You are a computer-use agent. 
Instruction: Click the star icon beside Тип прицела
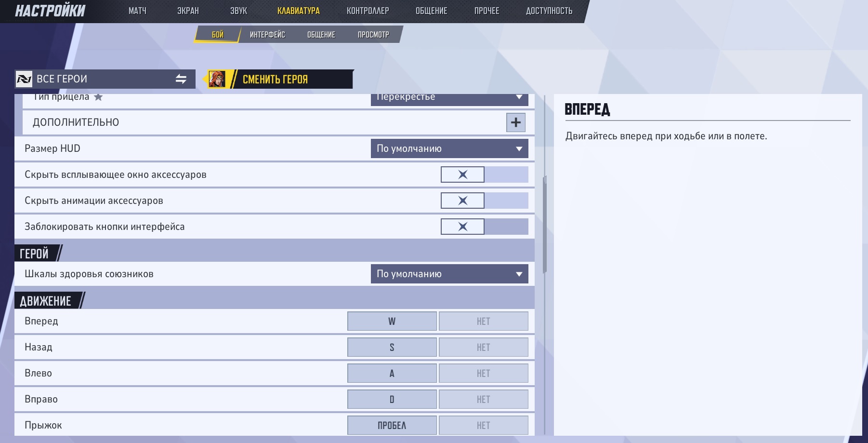coord(98,97)
